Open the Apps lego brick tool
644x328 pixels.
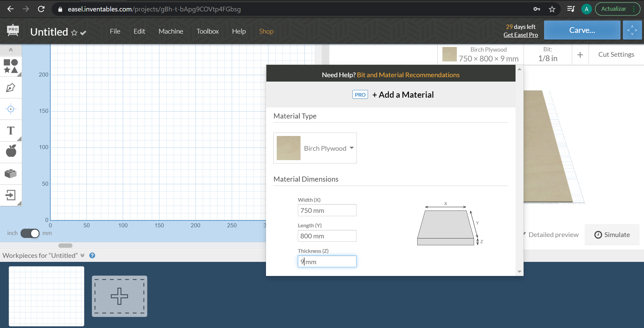(11, 174)
